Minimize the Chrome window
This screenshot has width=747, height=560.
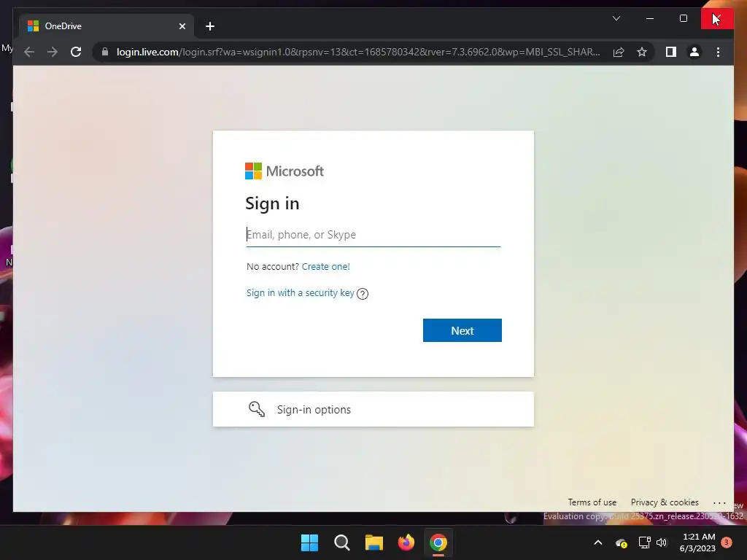650,18
